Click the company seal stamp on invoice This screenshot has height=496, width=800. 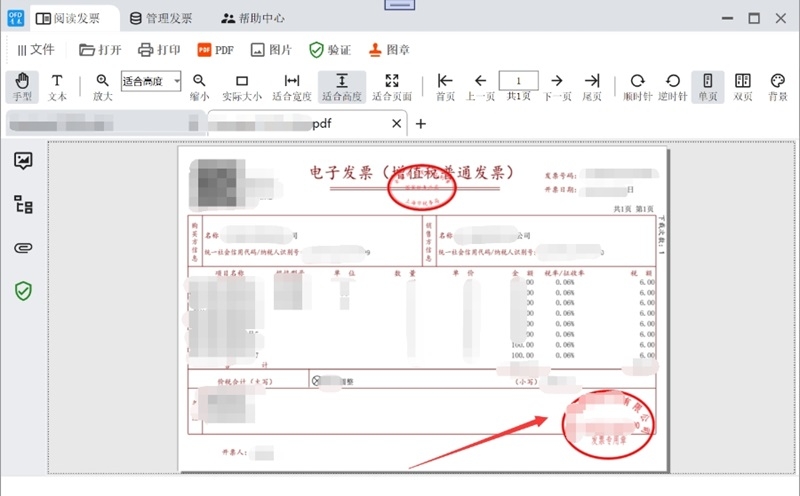(x=608, y=423)
